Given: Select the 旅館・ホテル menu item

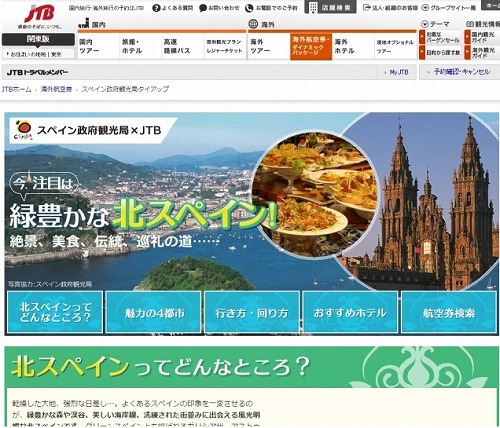Looking at the screenshot, I should (141, 46).
